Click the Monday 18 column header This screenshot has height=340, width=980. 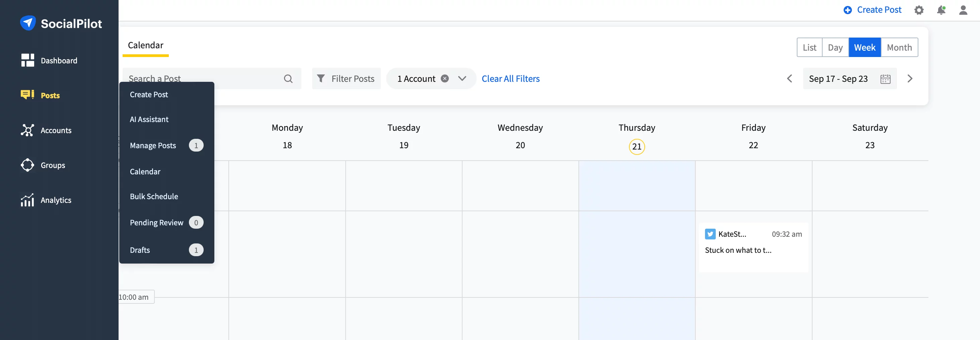[x=287, y=136]
